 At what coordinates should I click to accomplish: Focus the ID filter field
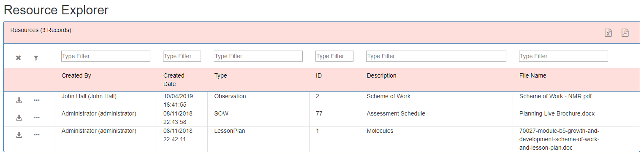point(334,56)
